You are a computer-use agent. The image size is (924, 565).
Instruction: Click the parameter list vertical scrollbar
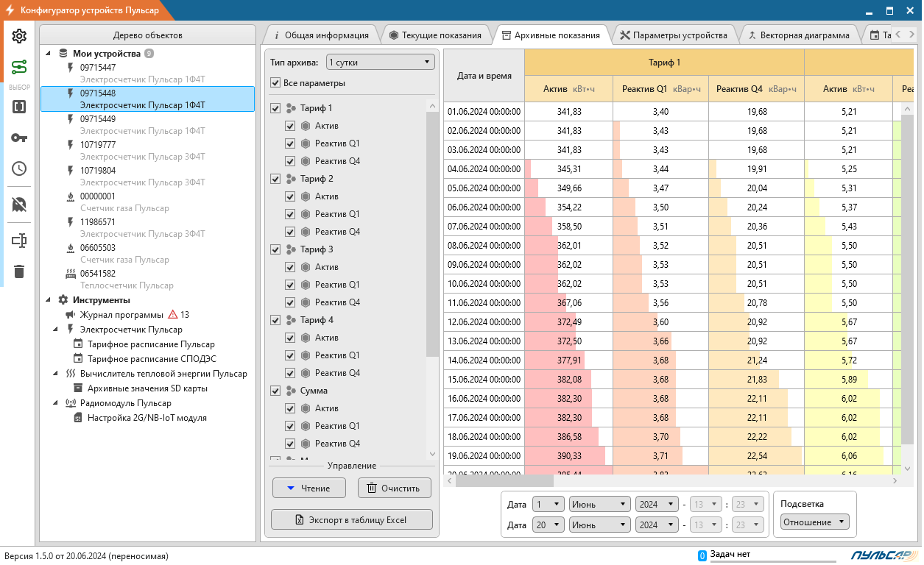[433, 234]
